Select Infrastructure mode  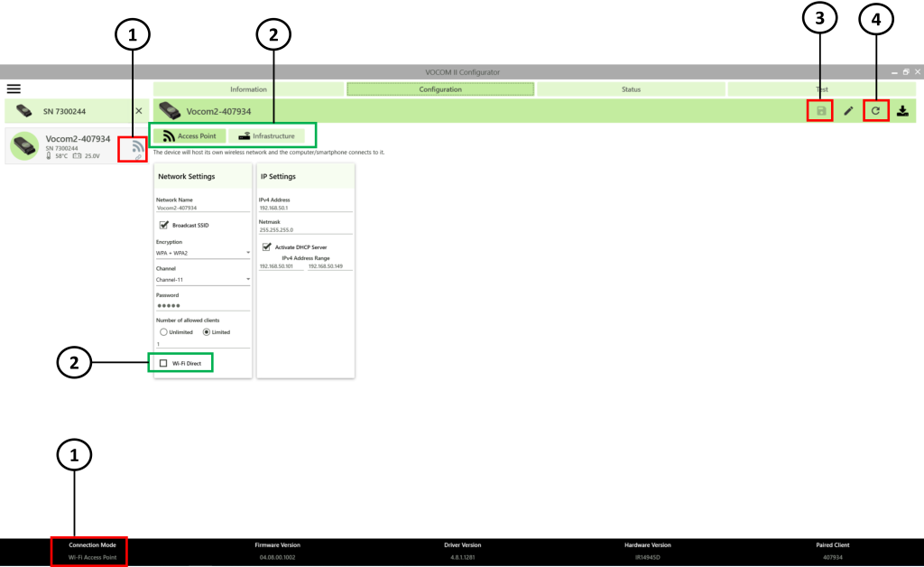coord(266,136)
